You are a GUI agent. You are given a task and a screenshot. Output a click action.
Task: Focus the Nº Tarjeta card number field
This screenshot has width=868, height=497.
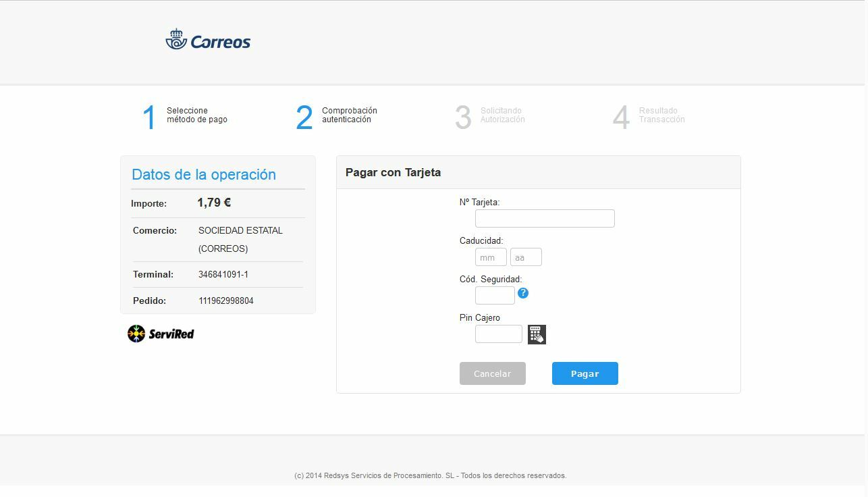tap(545, 218)
